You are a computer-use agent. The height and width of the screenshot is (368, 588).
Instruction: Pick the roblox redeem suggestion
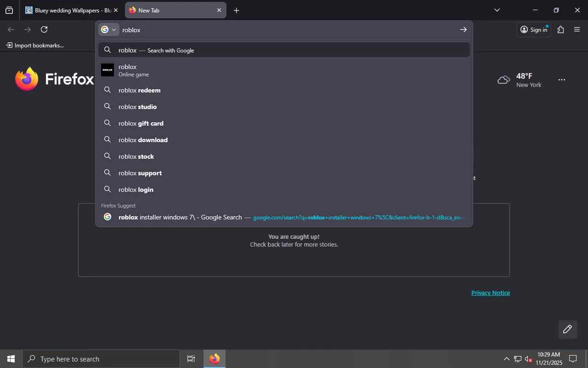coord(284,90)
